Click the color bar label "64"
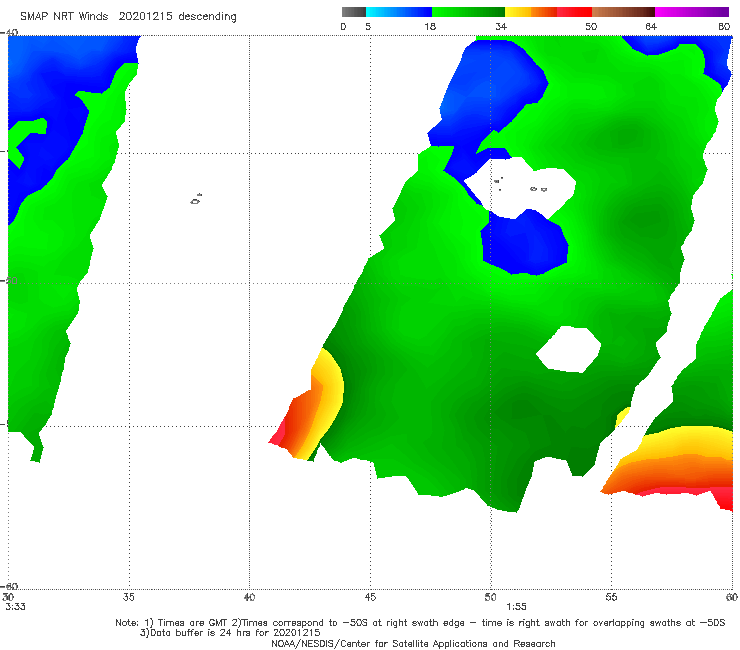The height and width of the screenshot is (650, 740). click(651, 27)
